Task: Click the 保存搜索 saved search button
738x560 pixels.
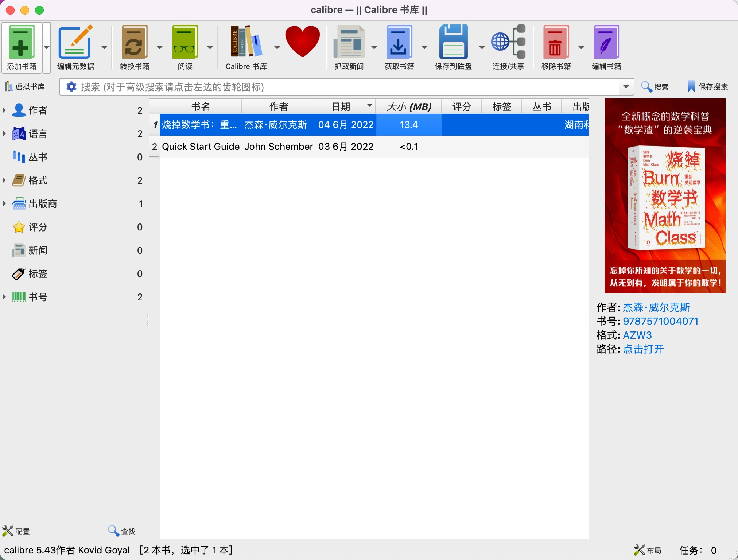Action: [707, 87]
